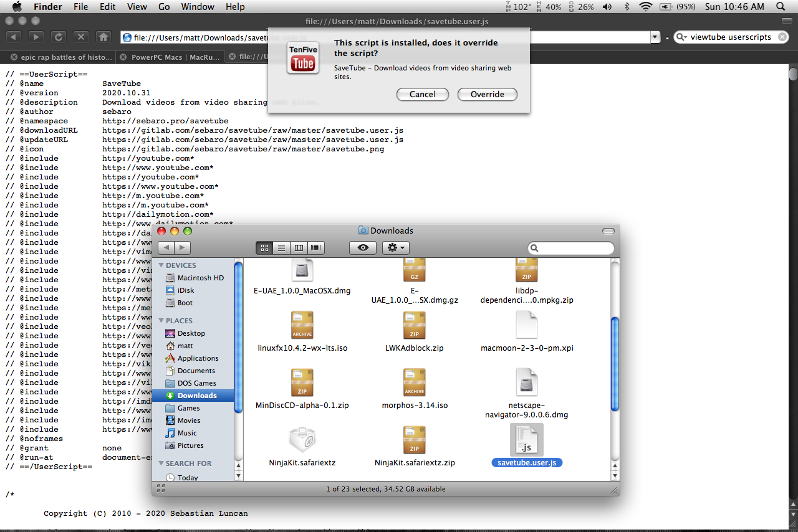This screenshot has height=532, width=798.
Task: Click the Quick Look eye button
Action: [x=363, y=248]
